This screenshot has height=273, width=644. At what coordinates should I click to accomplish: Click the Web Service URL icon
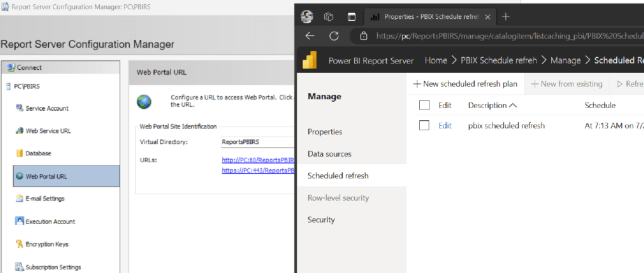tap(19, 131)
